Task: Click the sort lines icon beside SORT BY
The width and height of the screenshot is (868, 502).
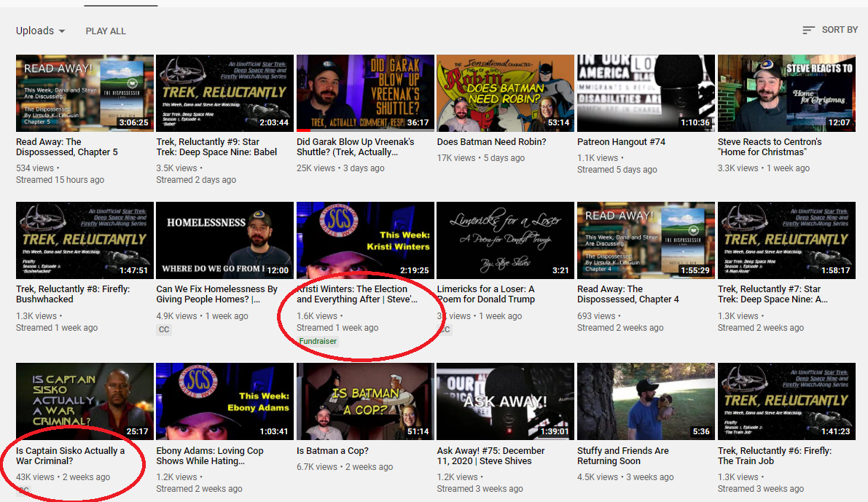Action: [808, 30]
